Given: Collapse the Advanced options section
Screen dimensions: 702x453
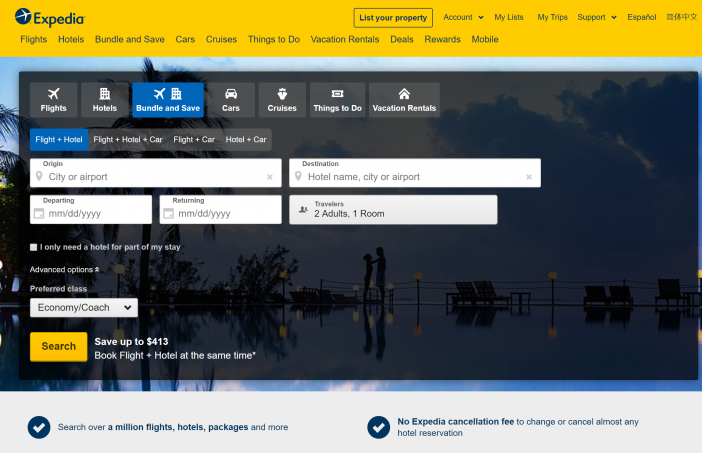Looking at the screenshot, I should (64, 269).
